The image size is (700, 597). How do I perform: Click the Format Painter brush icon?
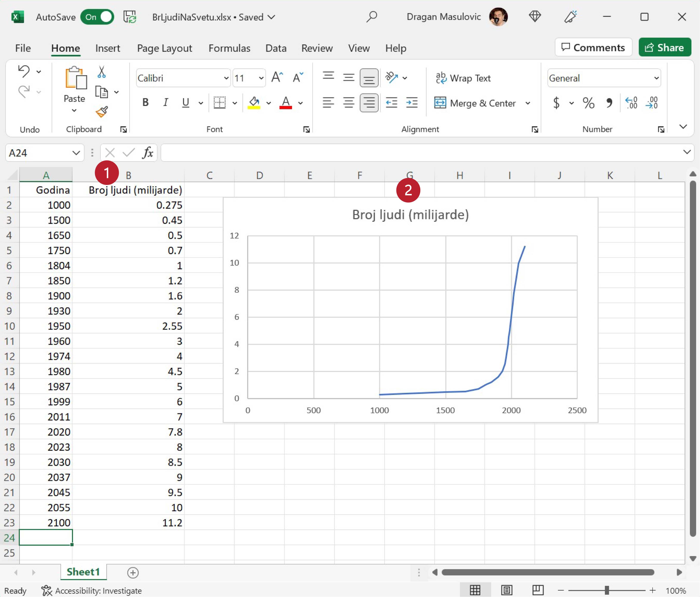101,112
